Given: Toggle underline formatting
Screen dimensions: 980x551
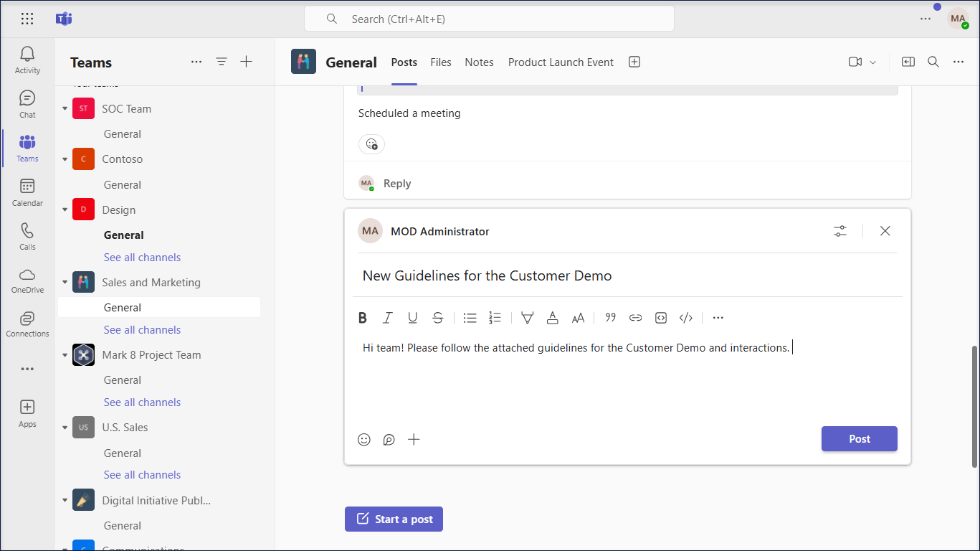Looking at the screenshot, I should point(413,318).
